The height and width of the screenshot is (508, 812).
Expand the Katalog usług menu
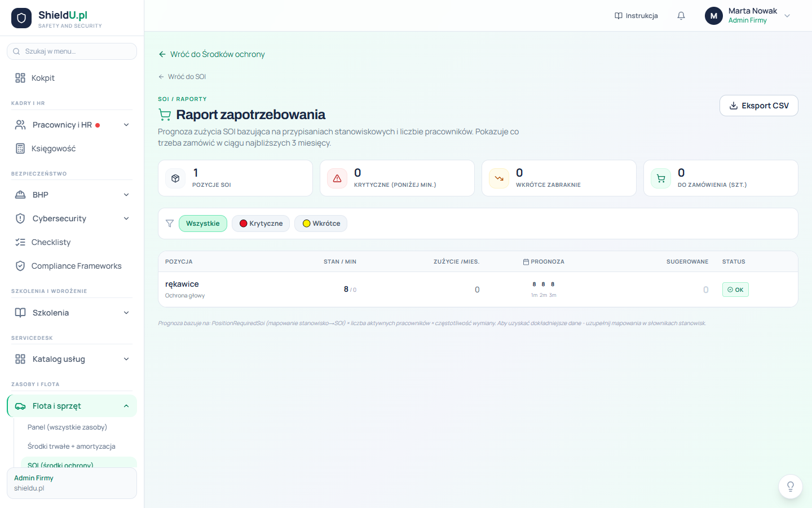click(x=72, y=359)
